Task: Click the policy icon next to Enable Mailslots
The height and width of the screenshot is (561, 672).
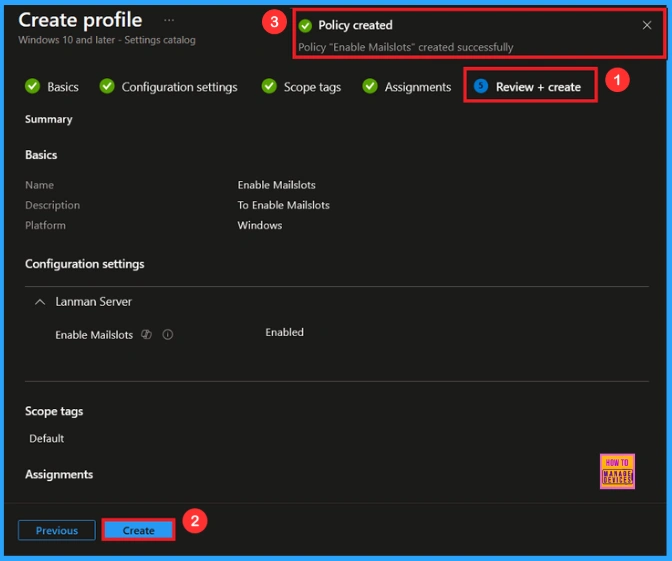Action: [147, 335]
